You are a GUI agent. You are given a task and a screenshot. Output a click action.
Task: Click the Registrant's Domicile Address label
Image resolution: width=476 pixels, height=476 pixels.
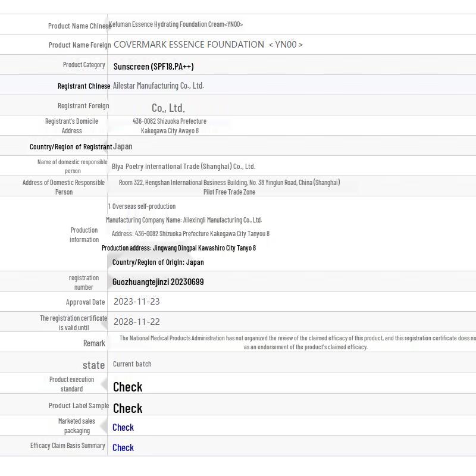coord(71,126)
